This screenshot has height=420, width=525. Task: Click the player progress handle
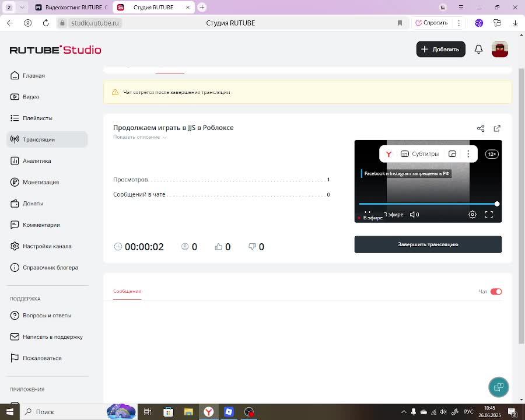[x=497, y=204]
